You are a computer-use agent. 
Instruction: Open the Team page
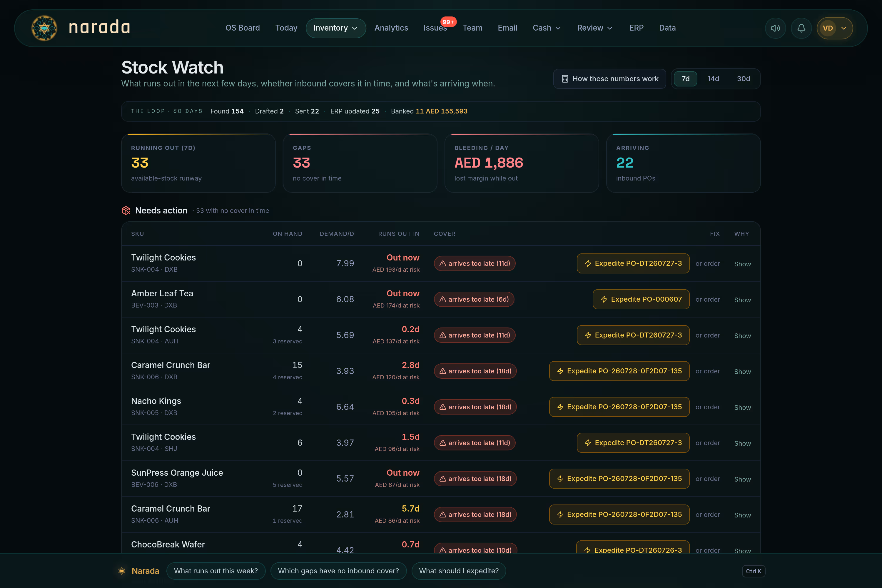(x=472, y=28)
